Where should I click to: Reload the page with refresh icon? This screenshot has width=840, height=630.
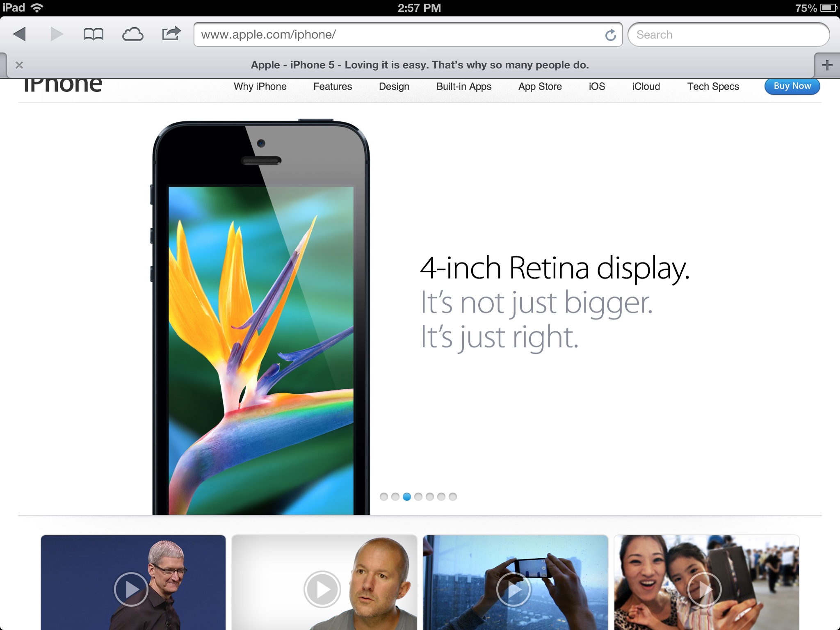(610, 35)
